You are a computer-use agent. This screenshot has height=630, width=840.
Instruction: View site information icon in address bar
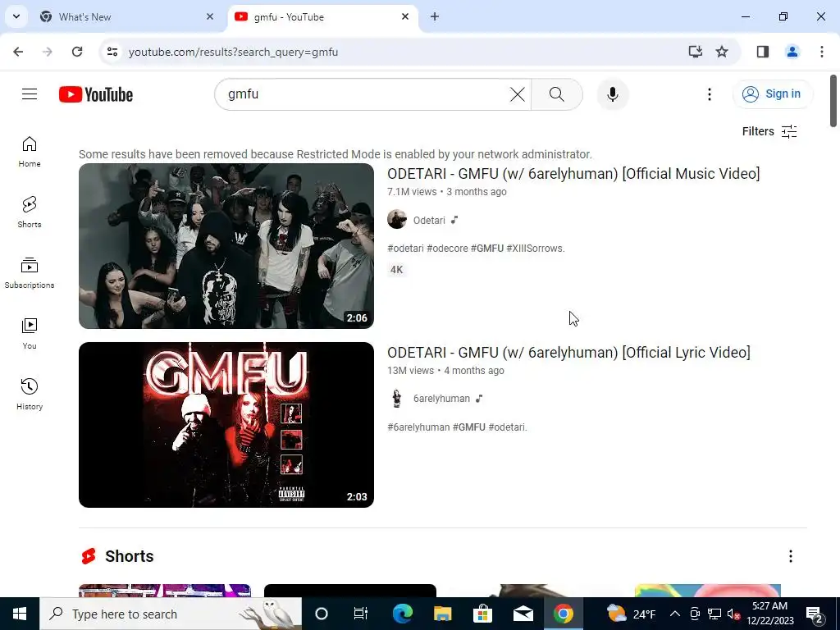click(x=112, y=52)
